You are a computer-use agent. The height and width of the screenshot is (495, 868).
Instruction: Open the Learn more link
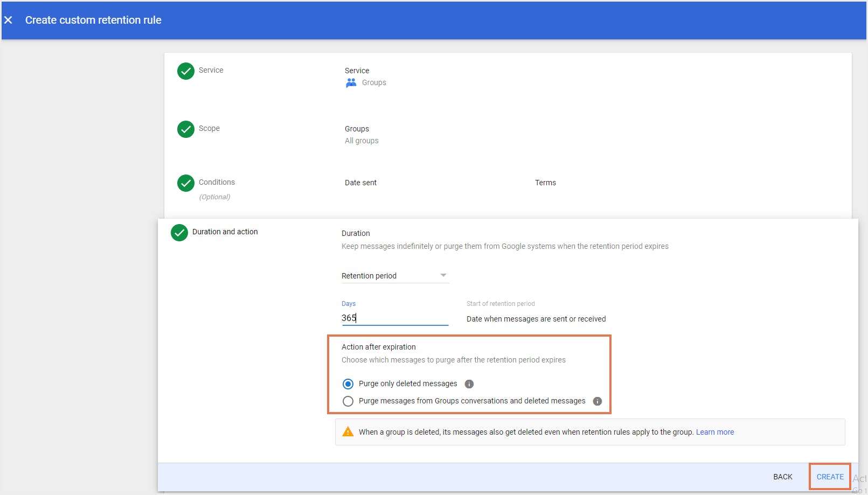pyautogui.click(x=715, y=432)
